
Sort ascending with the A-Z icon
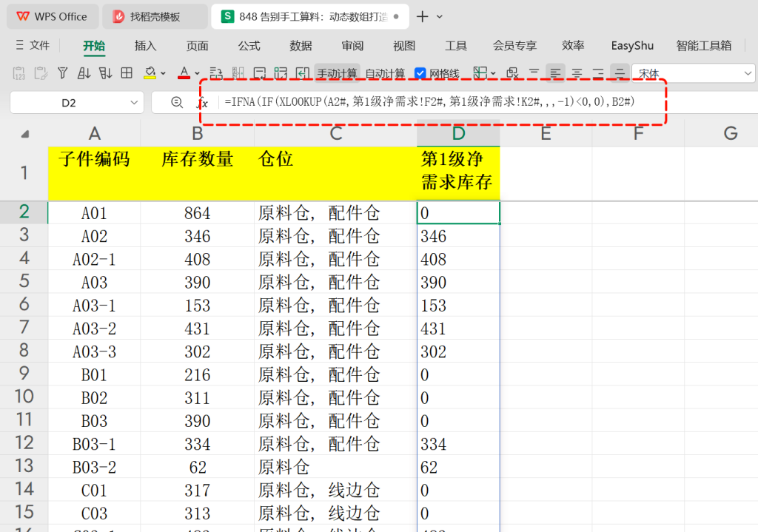click(84, 73)
